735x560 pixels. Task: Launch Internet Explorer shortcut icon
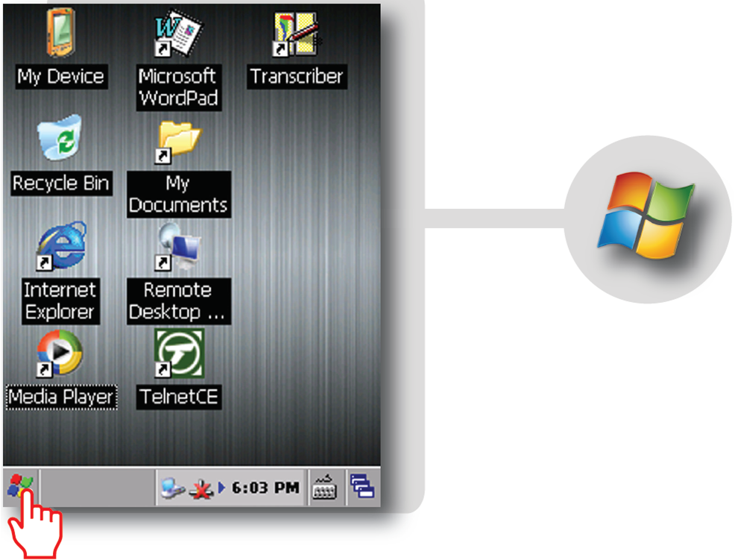tap(61, 246)
